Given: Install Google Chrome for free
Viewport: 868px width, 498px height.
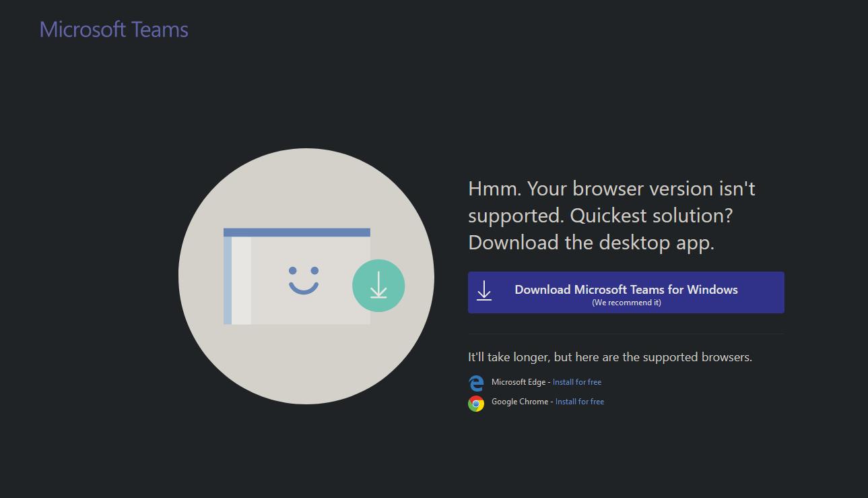Looking at the screenshot, I should (x=579, y=401).
